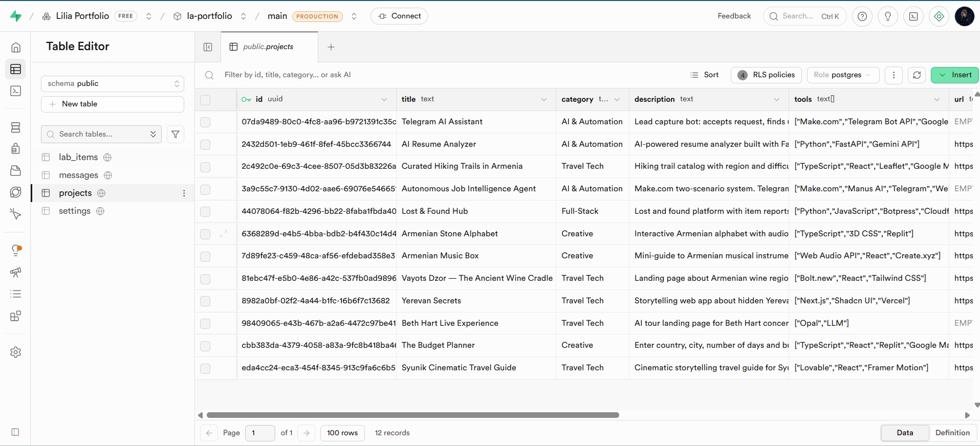Open the lab_items table

pyautogui.click(x=78, y=158)
